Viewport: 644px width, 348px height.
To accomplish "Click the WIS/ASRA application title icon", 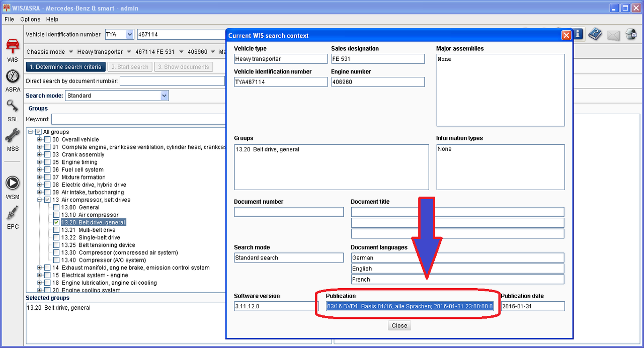I will tap(8, 8).
